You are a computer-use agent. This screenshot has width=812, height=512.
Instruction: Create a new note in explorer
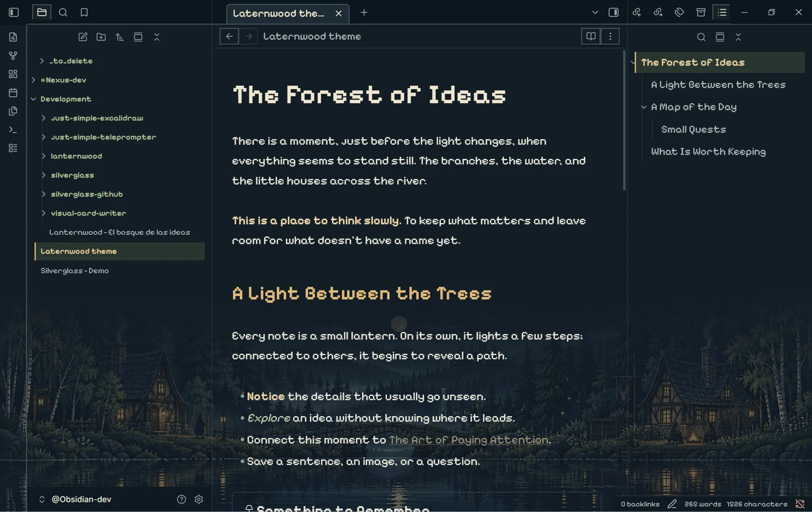pyautogui.click(x=83, y=37)
